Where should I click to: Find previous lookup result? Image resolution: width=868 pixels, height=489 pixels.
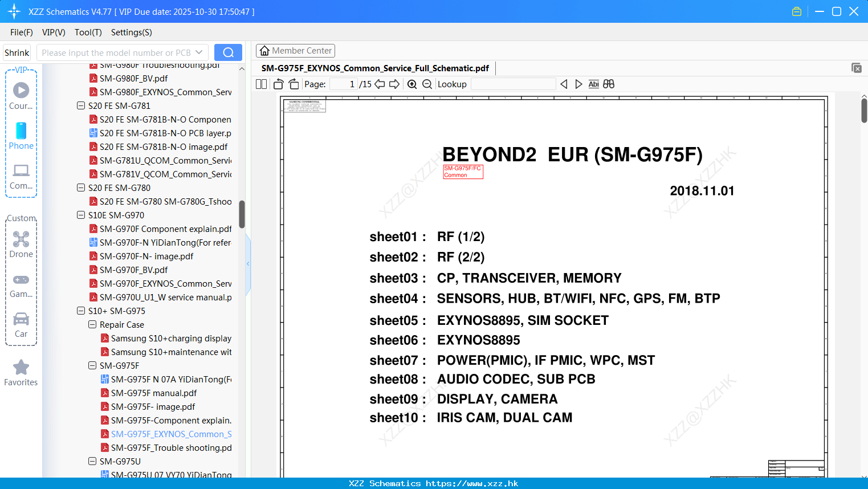point(564,84)
